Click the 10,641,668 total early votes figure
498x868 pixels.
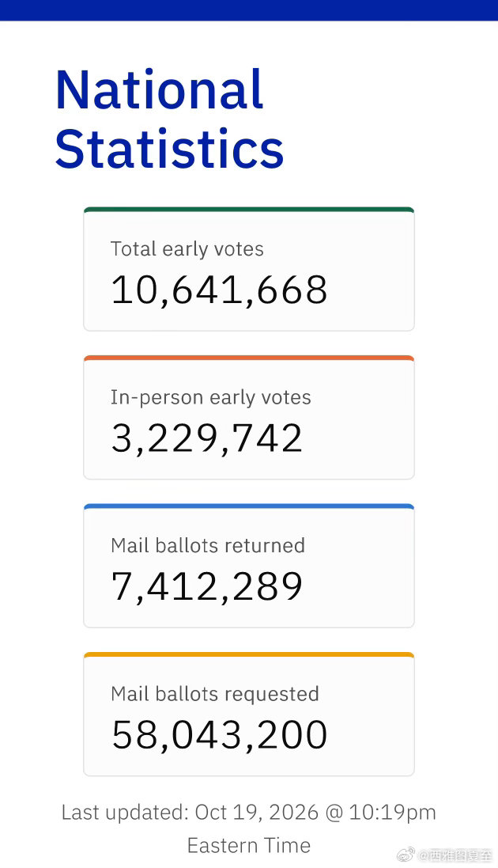(219, 290)
